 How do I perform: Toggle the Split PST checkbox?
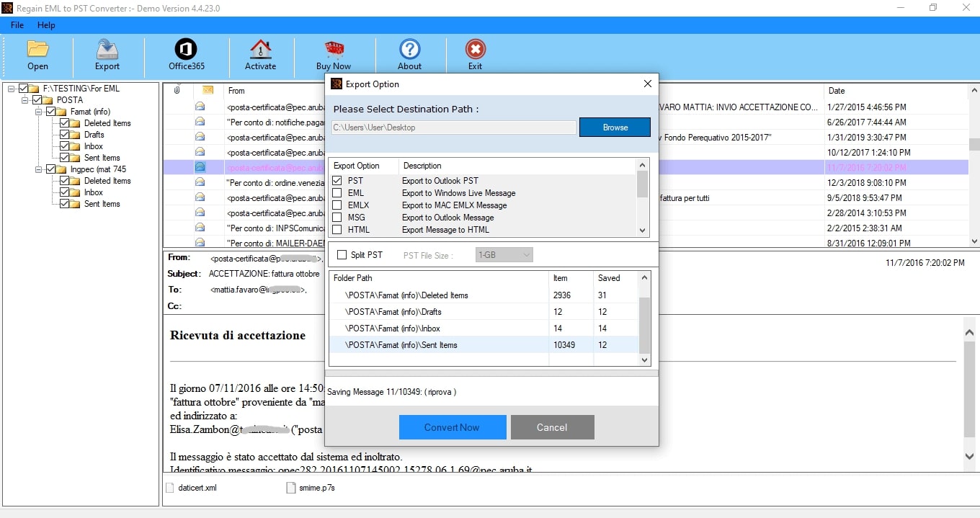click(x=342, y=255)
